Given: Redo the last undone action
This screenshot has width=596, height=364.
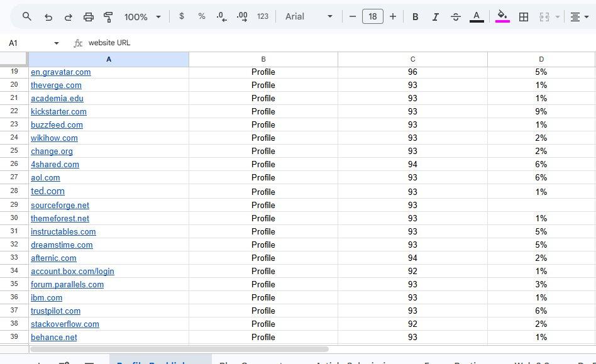Looking at the screenshot, I should 69,17.
